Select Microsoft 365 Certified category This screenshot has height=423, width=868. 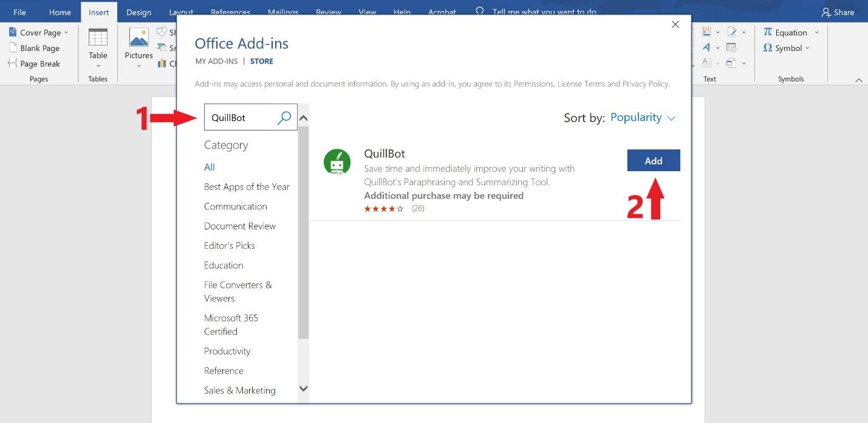tap(231, 325)
